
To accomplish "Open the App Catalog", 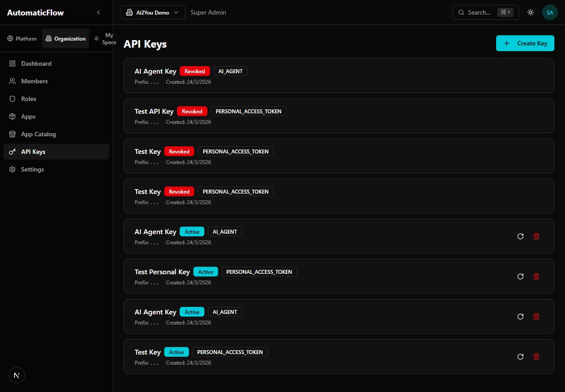I will point(38,134).
